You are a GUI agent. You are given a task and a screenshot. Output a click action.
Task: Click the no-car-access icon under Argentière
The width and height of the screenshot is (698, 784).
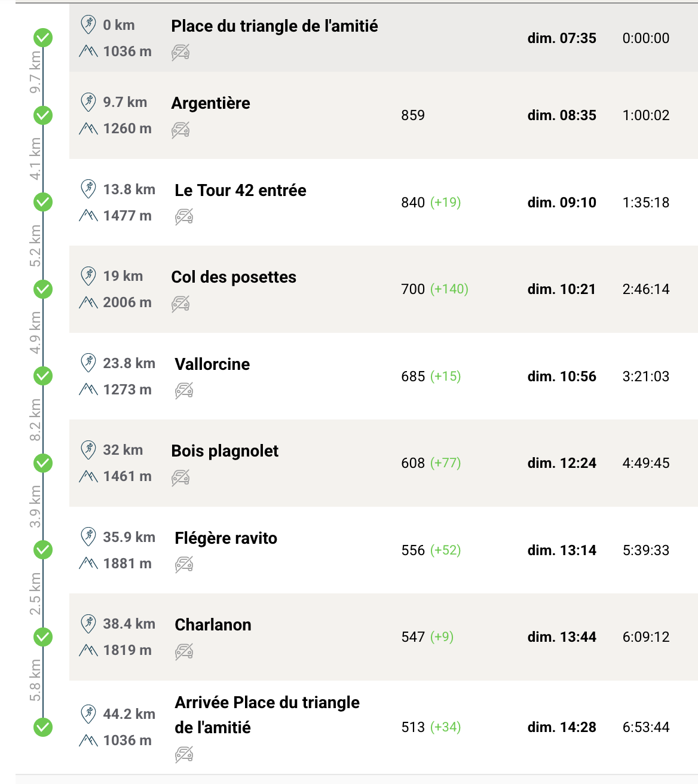(x=180, y=130)
